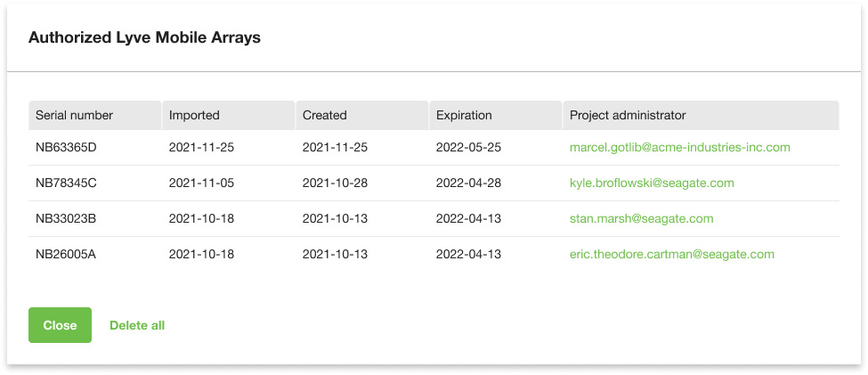Click the green Close button
868x375 pixels.
point(60,325)
